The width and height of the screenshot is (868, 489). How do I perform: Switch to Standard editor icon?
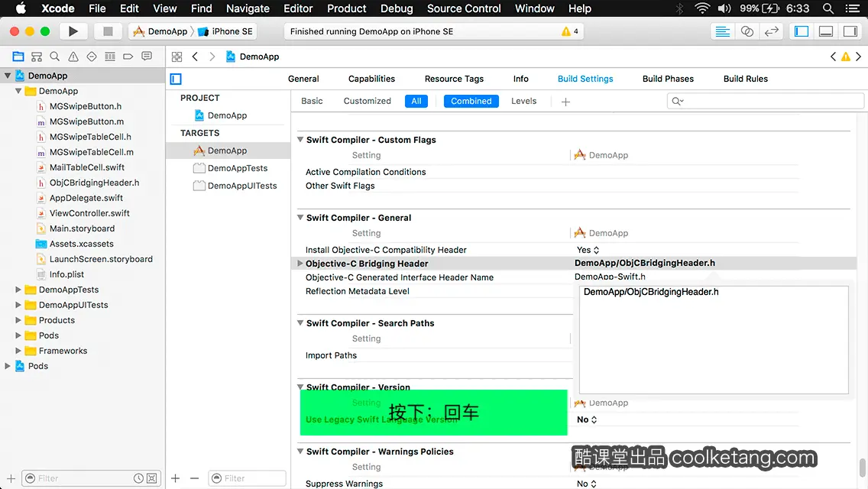pos(722,31)
